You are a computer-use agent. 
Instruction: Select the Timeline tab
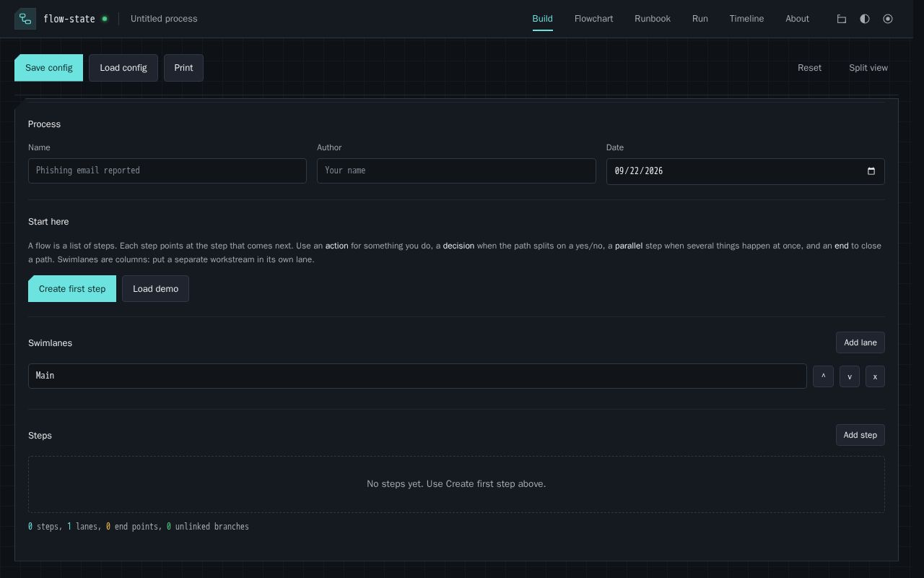[x=746, y=19]
